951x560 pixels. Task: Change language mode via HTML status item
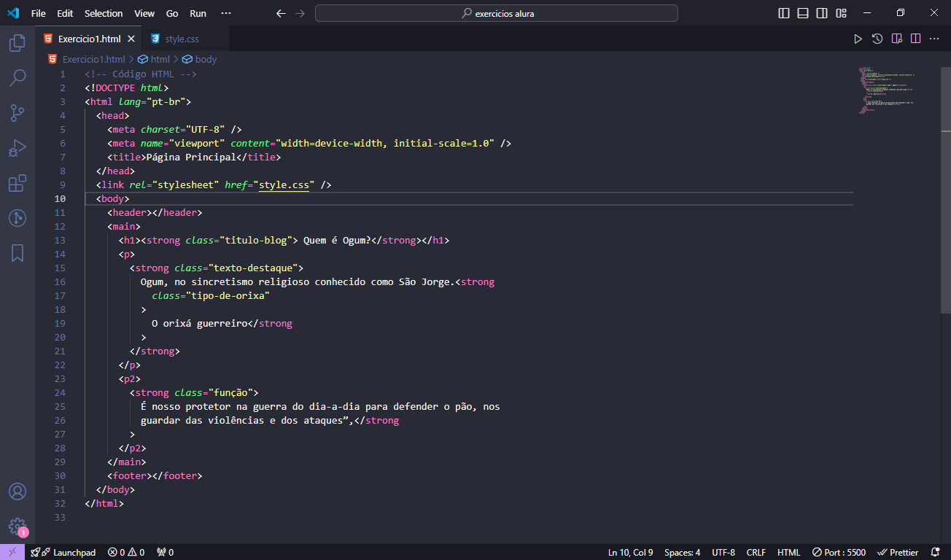788,552
